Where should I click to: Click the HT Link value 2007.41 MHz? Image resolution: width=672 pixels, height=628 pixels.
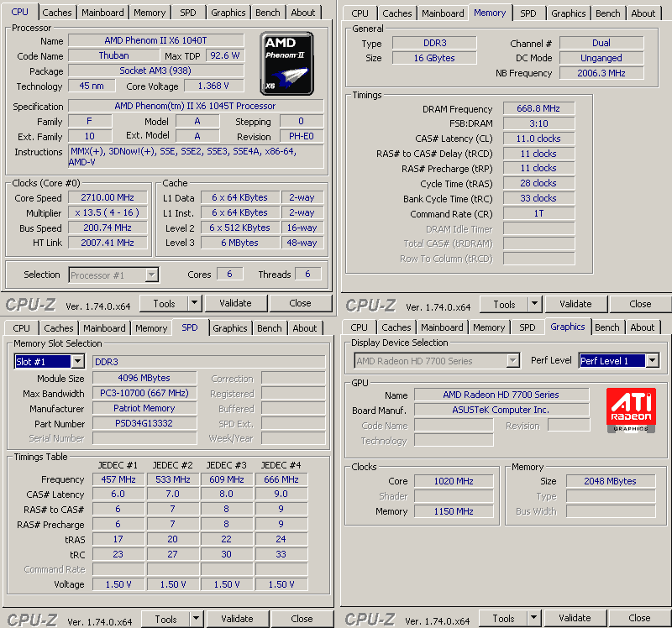[108, 243]
